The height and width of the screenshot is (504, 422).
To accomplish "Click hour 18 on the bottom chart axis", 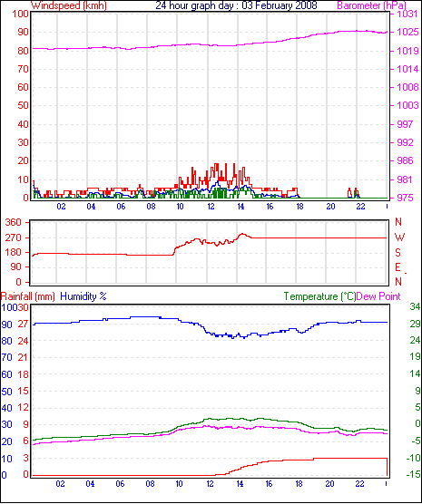I will click(x=299, y=483).
